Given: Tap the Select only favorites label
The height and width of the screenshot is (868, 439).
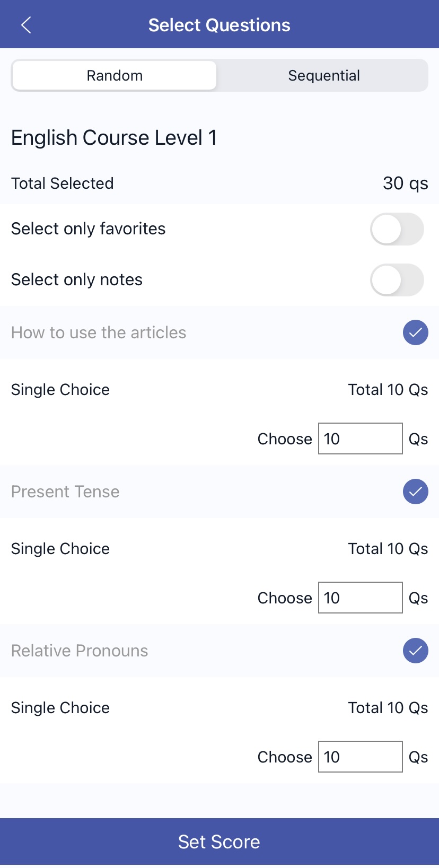Looking at the screenshot, I should pos(89,229).
